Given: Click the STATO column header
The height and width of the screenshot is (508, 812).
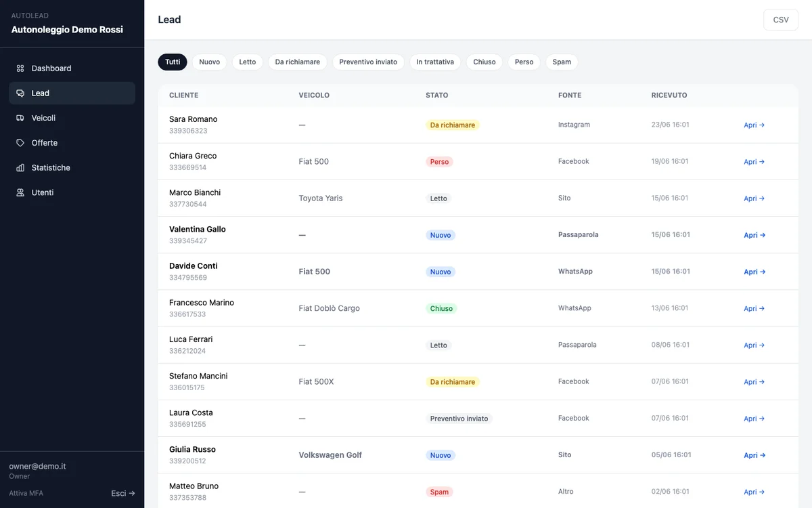Looking at the screenshot, I should pyautogui.click(x=437, y=96).
